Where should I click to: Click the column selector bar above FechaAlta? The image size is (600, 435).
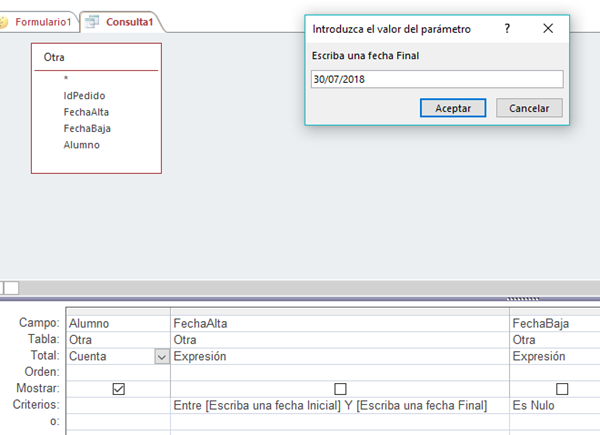pos(340,311)
